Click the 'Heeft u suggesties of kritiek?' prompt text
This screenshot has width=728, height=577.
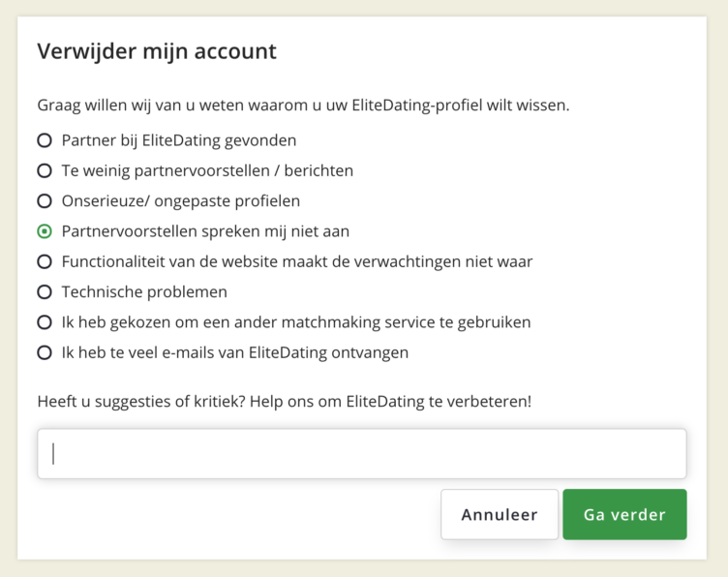[x=284, y=401]
